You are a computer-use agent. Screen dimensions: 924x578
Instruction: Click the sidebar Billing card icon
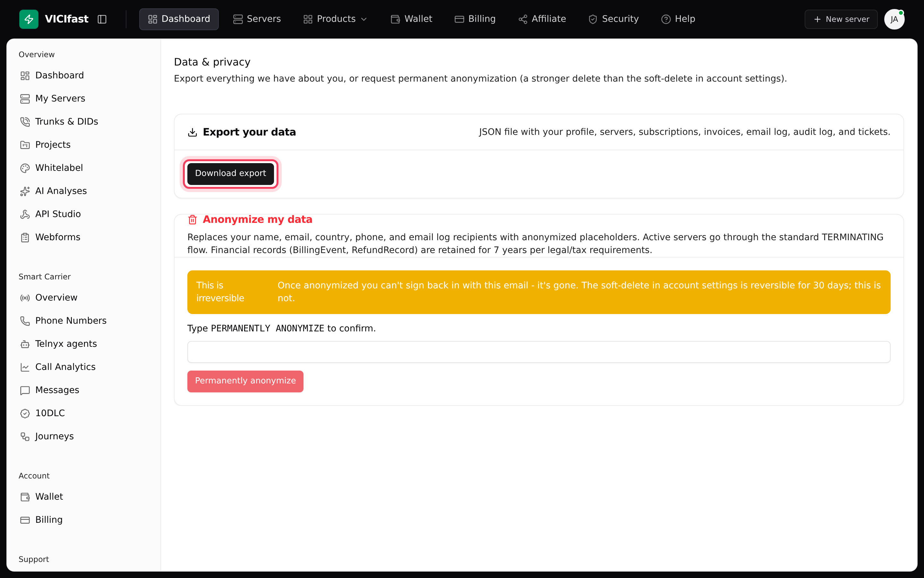point(25,520)
